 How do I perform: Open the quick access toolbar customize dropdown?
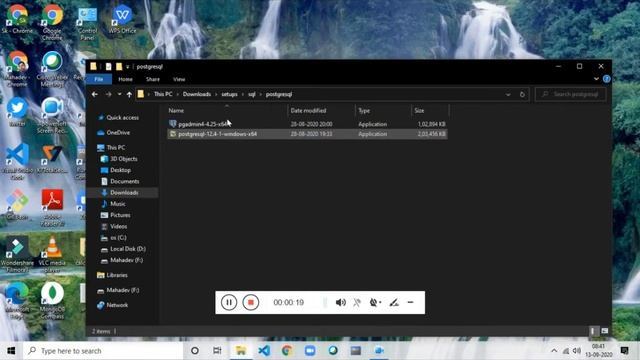tap(128, 67)
